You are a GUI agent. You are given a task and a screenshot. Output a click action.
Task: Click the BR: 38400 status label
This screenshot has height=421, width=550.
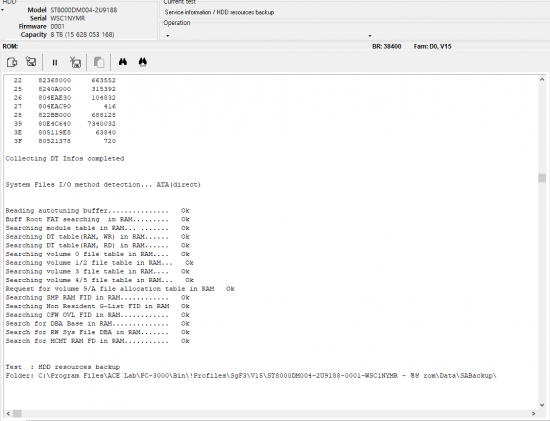click(387, 46)
